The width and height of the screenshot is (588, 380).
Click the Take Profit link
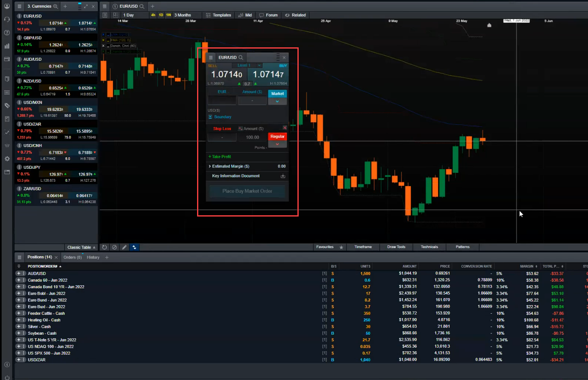click(220, 157)
